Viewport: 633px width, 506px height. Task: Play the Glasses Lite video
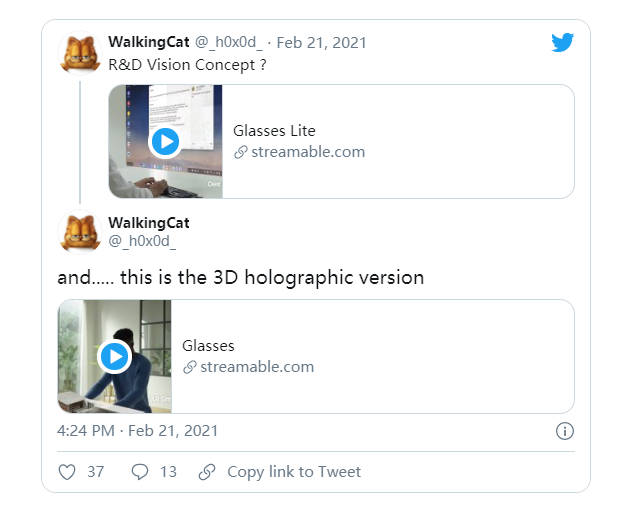coord(165,142)
